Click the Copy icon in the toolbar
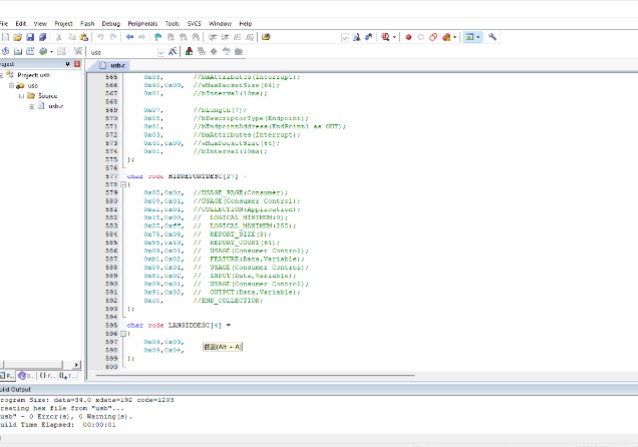The height and width of the screenshot is (447, 638). [72, 37]
